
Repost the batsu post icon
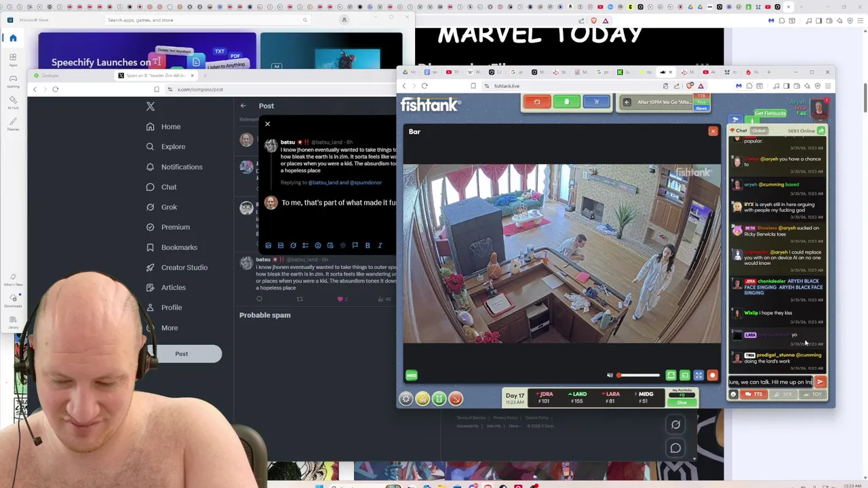[x=300, y=299]
